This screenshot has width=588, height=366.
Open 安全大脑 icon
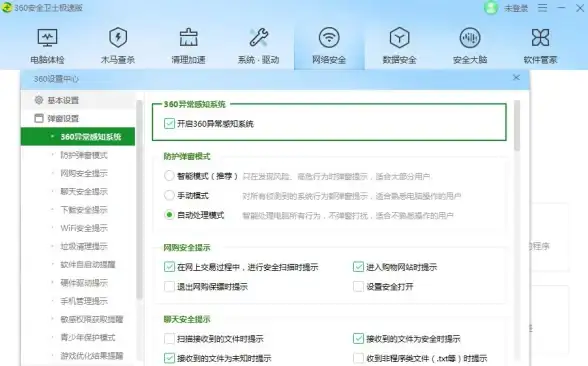point(470,38)
